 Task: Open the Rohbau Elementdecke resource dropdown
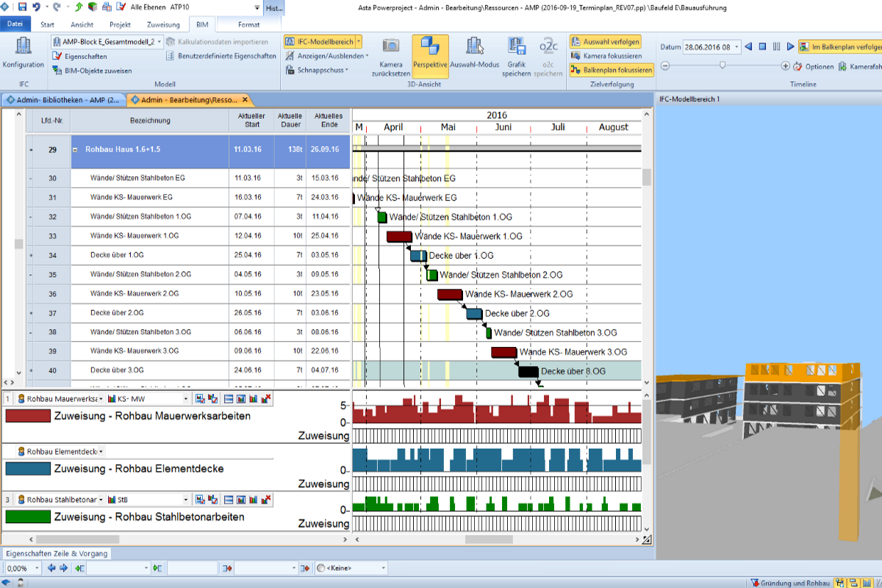tap(101, 451)
